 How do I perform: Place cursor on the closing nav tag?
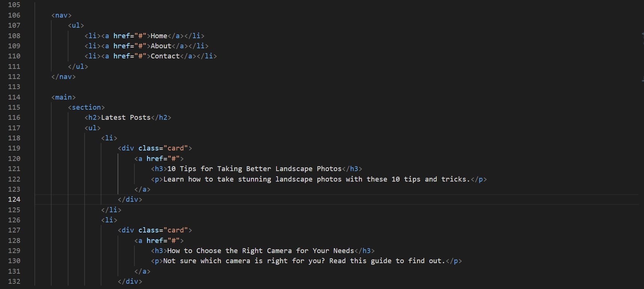click(x=64, y=77)
